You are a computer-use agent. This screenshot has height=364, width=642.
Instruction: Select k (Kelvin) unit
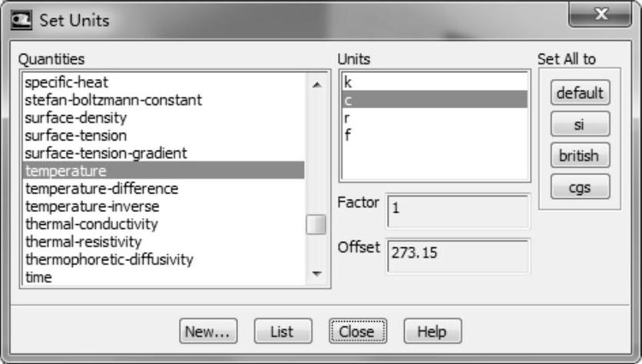pyautogui.click(x=349, y=82)
